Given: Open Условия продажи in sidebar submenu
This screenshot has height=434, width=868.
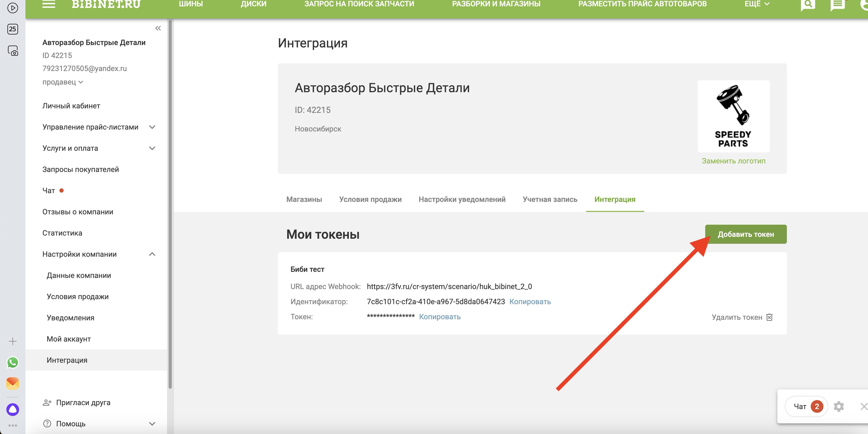Looking at the screenshot, I should (77, 297).
